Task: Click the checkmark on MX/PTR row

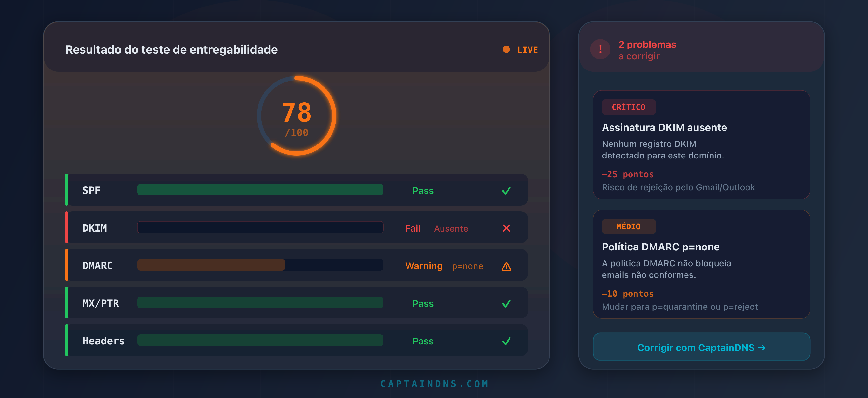Action: coord(506,304)
